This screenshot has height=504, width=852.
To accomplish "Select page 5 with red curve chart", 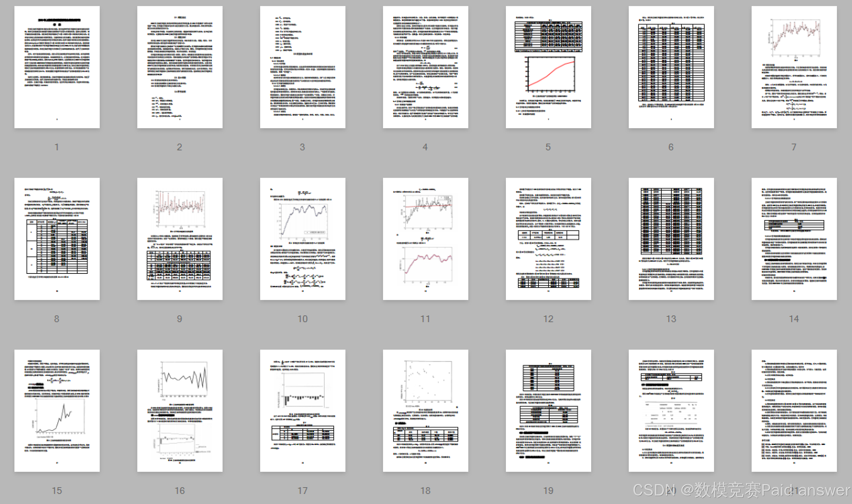I will pyautogui.click(x=548, y=67).
